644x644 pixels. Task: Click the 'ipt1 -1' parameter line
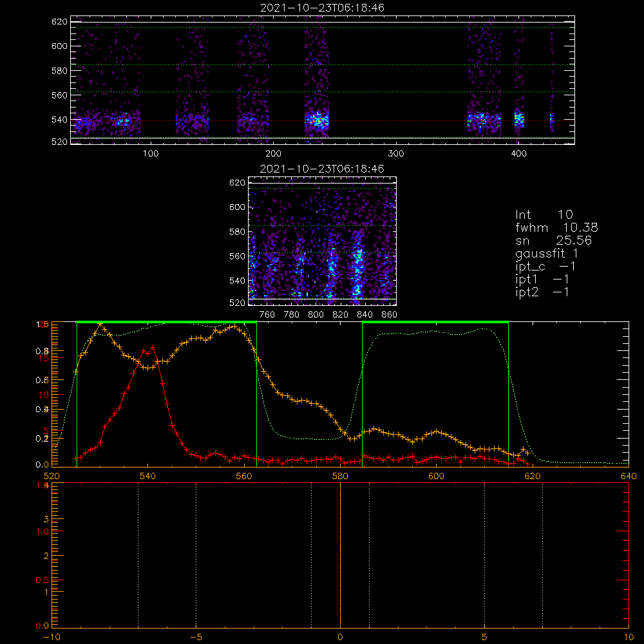[542, 279]
